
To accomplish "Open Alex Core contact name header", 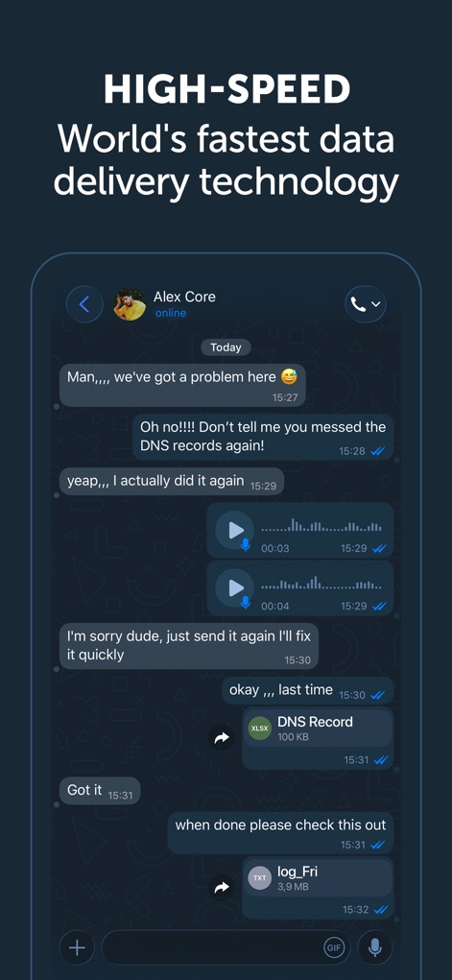I will coord(184,297).
